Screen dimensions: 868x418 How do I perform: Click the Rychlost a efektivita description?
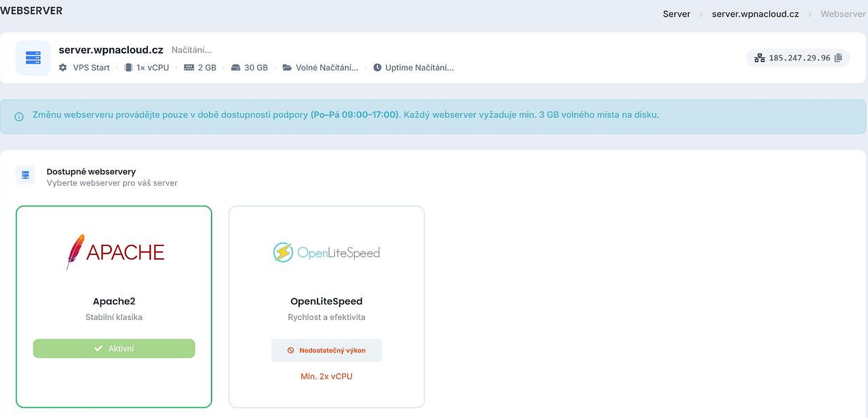coord(326,317)
